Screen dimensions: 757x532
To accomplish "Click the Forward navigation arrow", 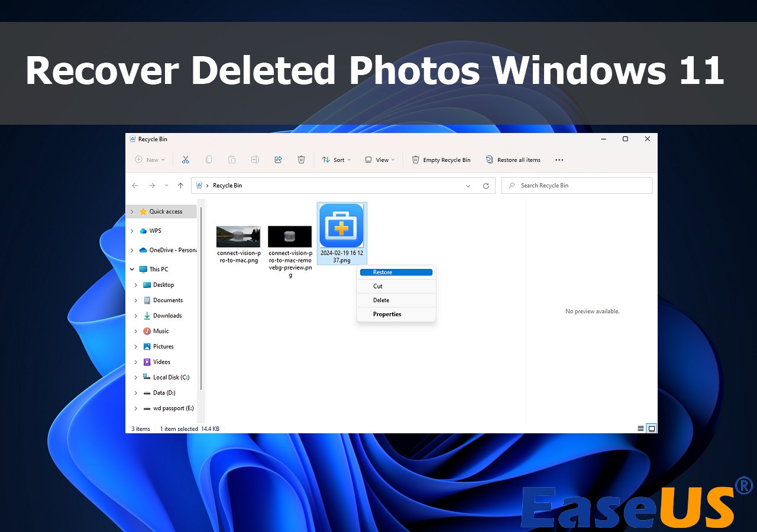I will (x=152, y=186).
